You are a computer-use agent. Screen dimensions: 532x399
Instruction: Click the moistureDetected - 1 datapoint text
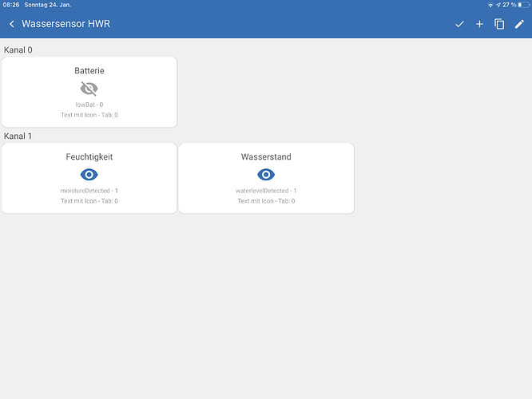[x=89, y=191]
